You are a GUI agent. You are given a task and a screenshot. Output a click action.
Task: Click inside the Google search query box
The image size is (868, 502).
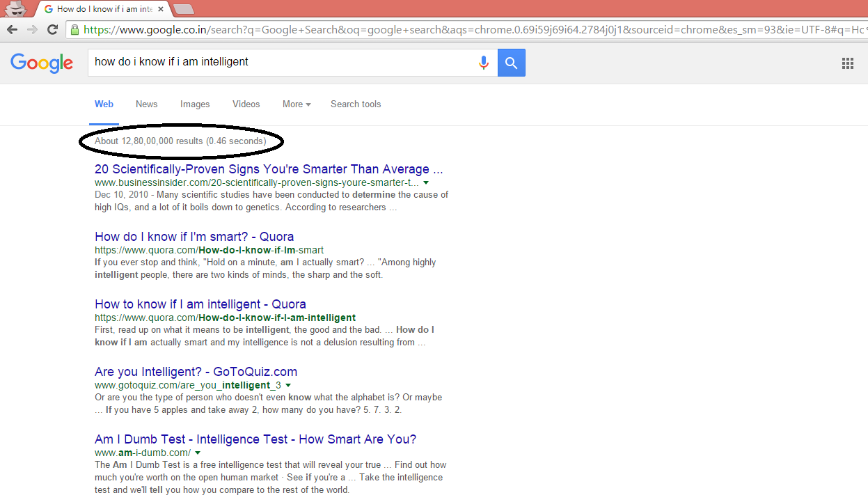click(x=278, y=62)
